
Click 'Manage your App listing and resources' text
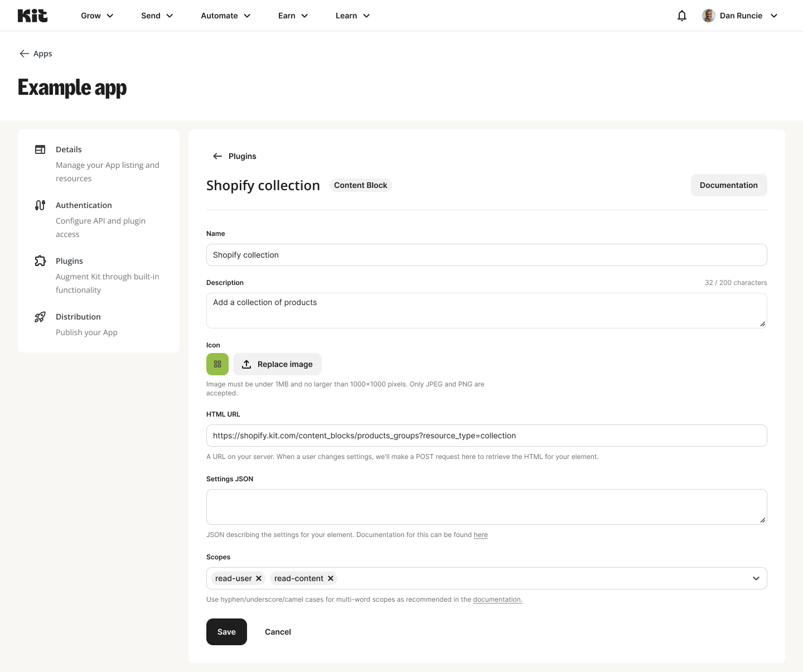click(x=108, y=172)
